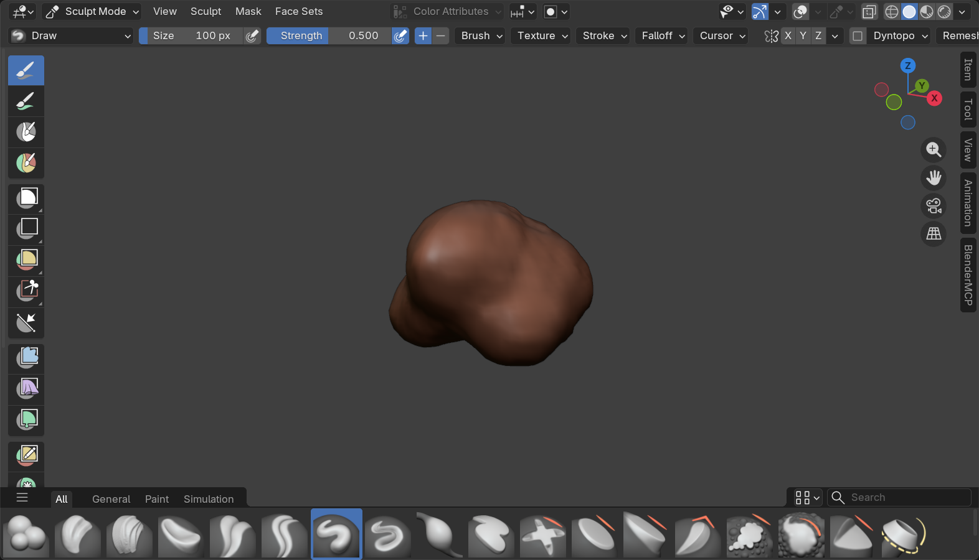Image resolution: width=979 pixels, height=560 pixels.
Task: Switch to material preview shading
Action: click(927, 11)
